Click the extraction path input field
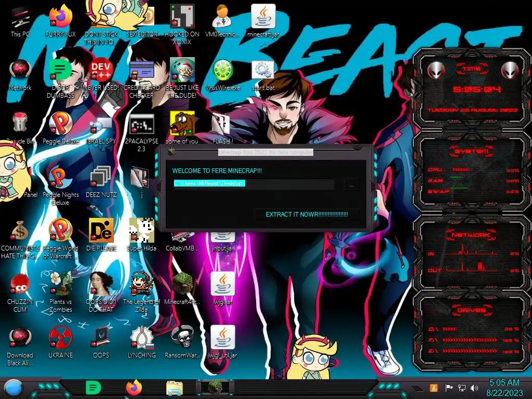The width and height of the screenshot is (532, 399). [254, 183]
